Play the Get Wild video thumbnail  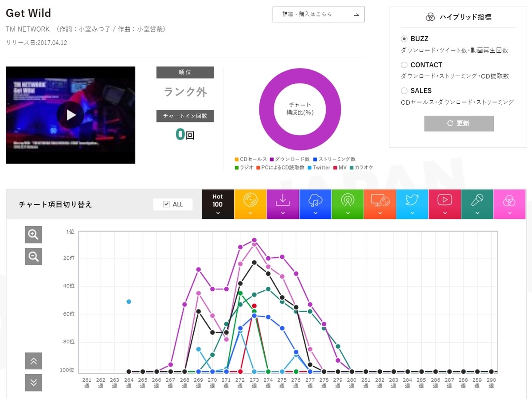coord(71,115)
